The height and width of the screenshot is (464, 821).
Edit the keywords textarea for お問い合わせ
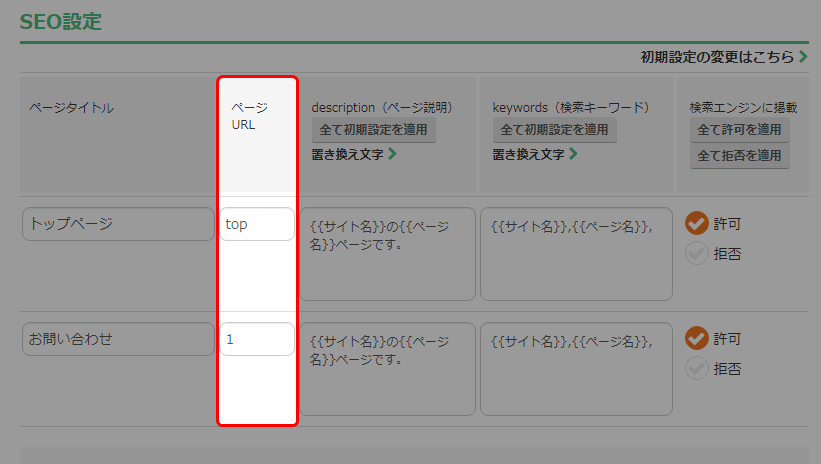pyautogui.click(x=576, y=369)
